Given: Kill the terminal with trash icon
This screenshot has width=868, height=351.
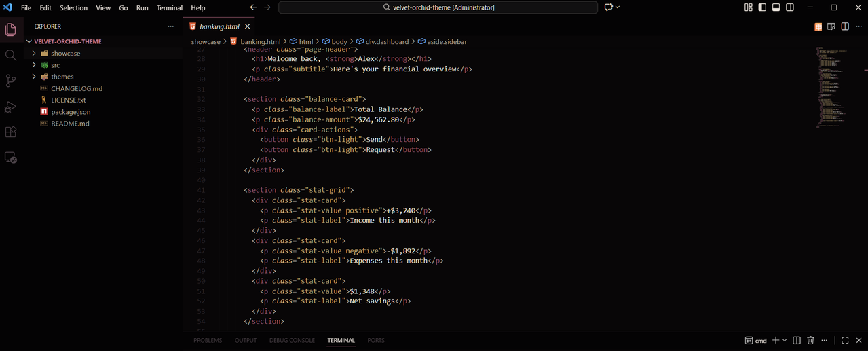Looking at the screenshot, I should click(x=810, y=340).
